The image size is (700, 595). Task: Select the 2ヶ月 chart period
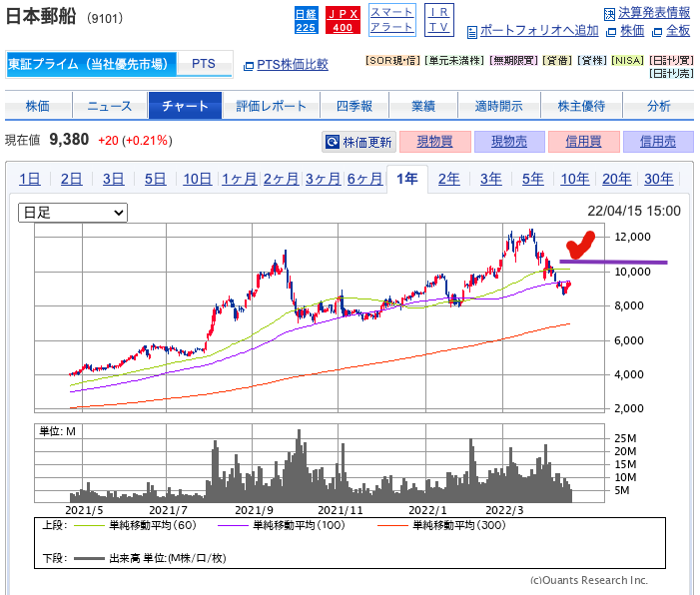281,179
